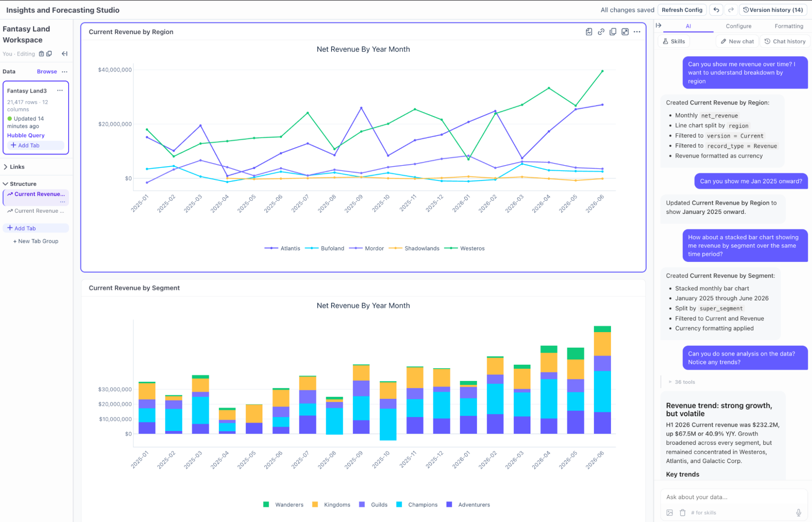Expand the 36 tools disclosure
This screenshot has width=812, height=522.
682,382
